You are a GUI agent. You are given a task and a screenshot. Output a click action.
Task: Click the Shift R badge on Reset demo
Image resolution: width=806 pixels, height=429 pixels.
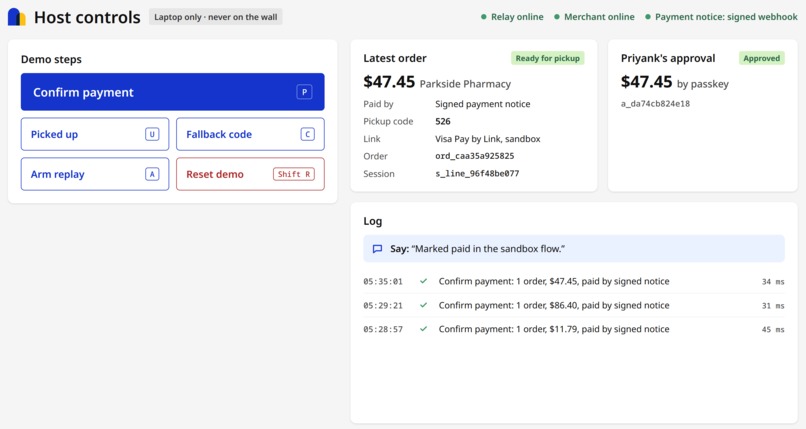[x=294, y=174]
